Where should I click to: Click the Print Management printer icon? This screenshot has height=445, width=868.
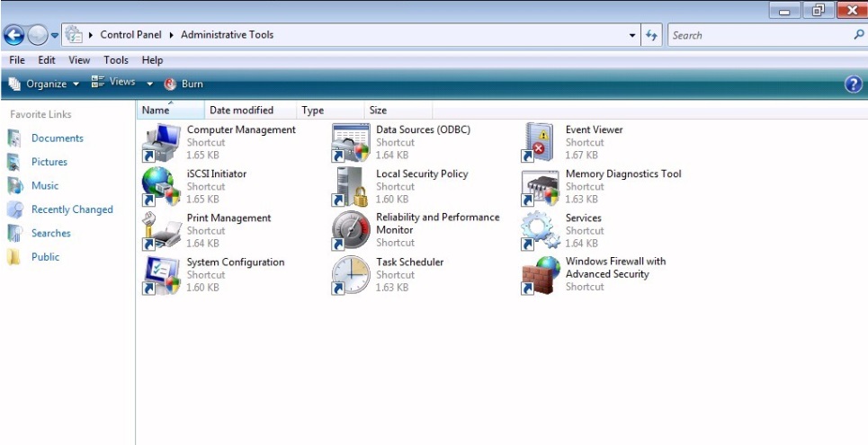click(x=162, y=231)
